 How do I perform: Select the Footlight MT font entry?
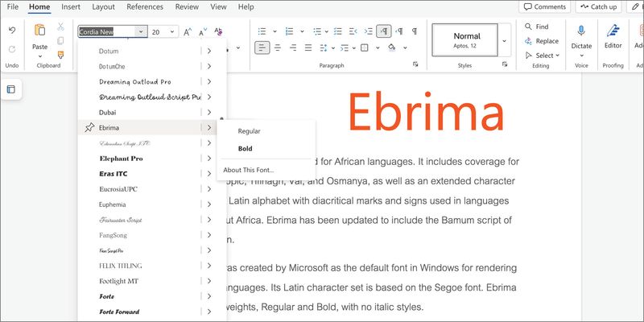pyautogui.click(x=118, y=281)
